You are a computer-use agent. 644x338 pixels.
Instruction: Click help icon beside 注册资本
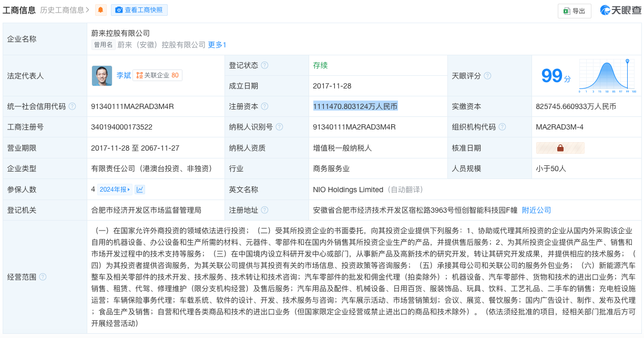[x=264, y=106]
